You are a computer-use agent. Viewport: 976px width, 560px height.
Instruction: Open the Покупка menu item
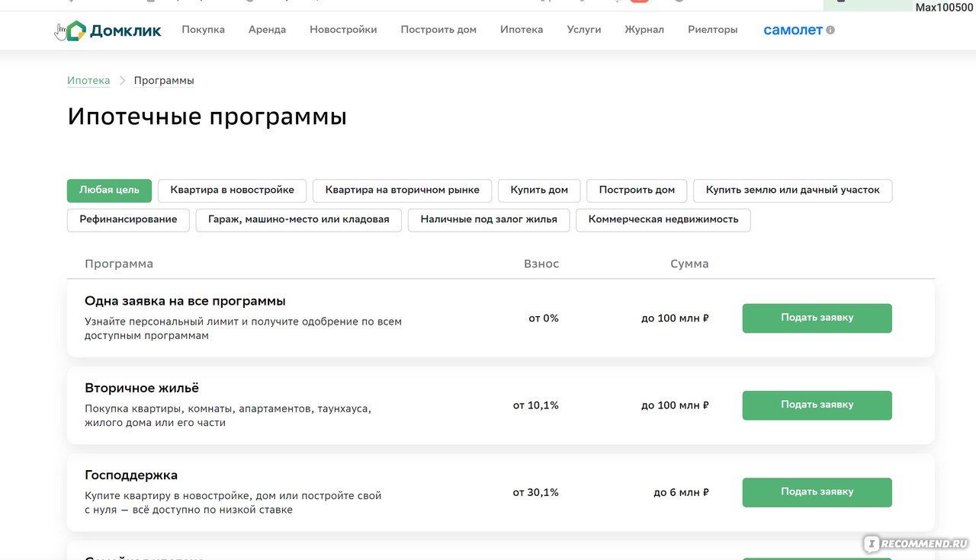203,30
